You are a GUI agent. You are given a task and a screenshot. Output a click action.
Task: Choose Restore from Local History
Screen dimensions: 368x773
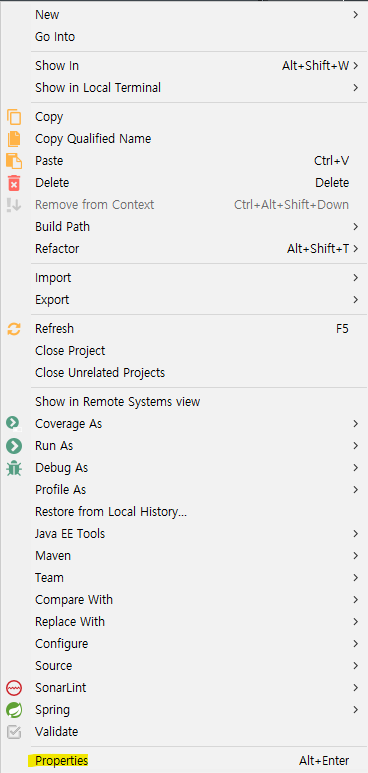pos(111,512)
